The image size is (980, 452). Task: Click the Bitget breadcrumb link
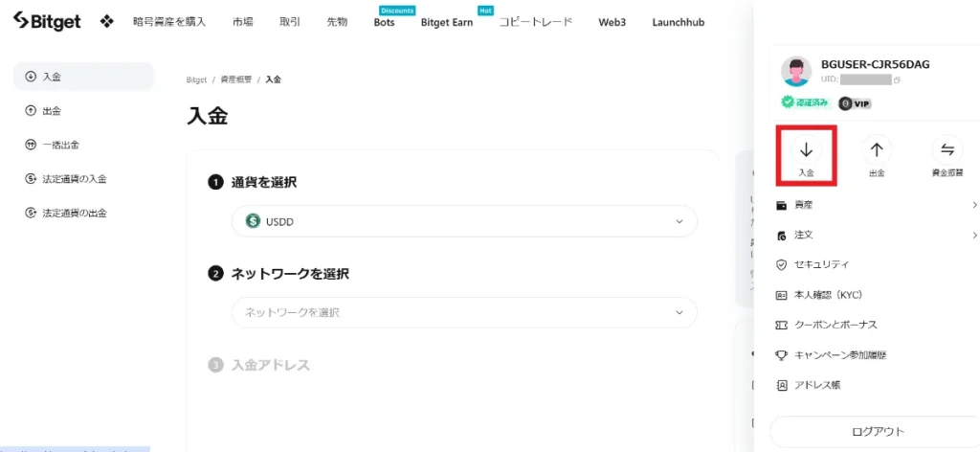coord(196,80)
